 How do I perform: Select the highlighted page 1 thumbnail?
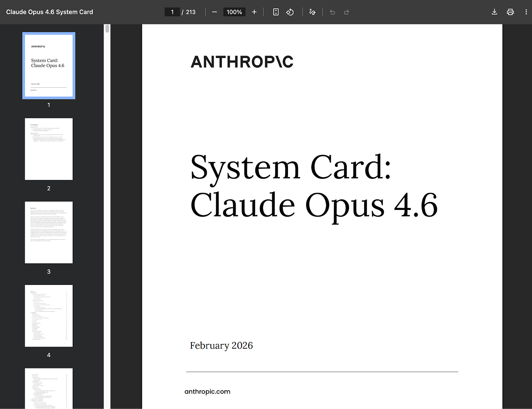[x=49, y=65]
